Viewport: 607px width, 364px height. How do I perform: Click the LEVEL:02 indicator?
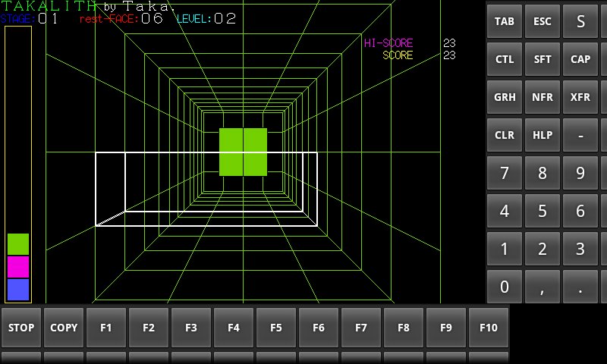point(206,18)
